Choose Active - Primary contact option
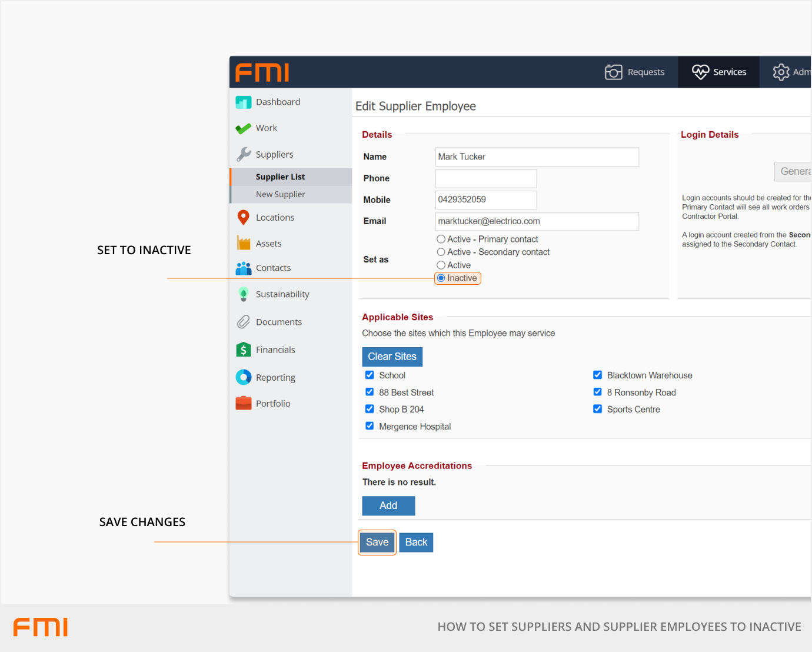Screen dimensions: 812x652 (441, 239)
